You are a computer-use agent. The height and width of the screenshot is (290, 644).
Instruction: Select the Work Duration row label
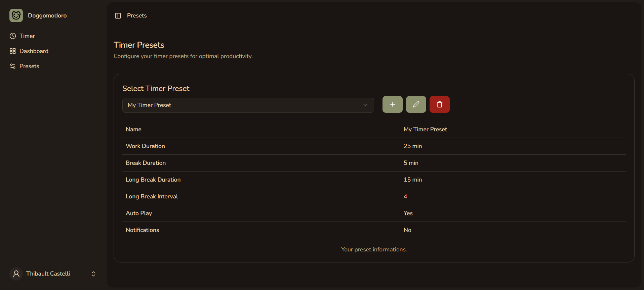[x=145, y=146]
